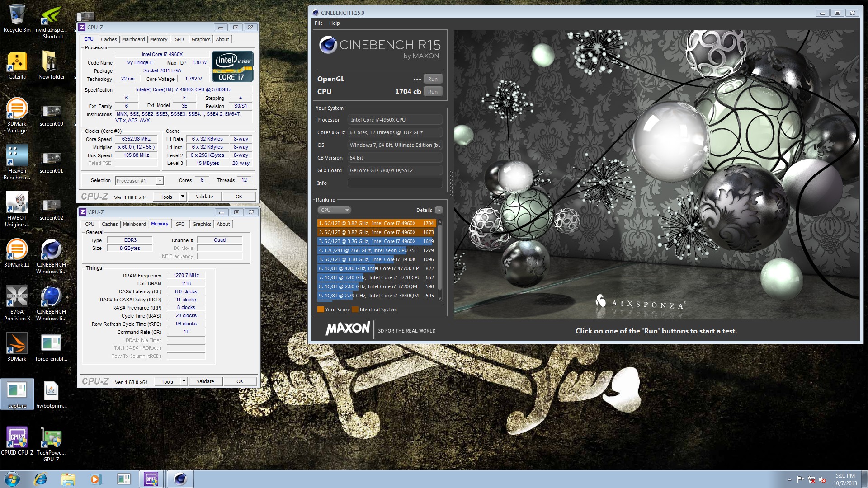Select Core i7-3840QM ranking row
The height and width of the screenshot is (488, 868).
click(x=376, y=296)
